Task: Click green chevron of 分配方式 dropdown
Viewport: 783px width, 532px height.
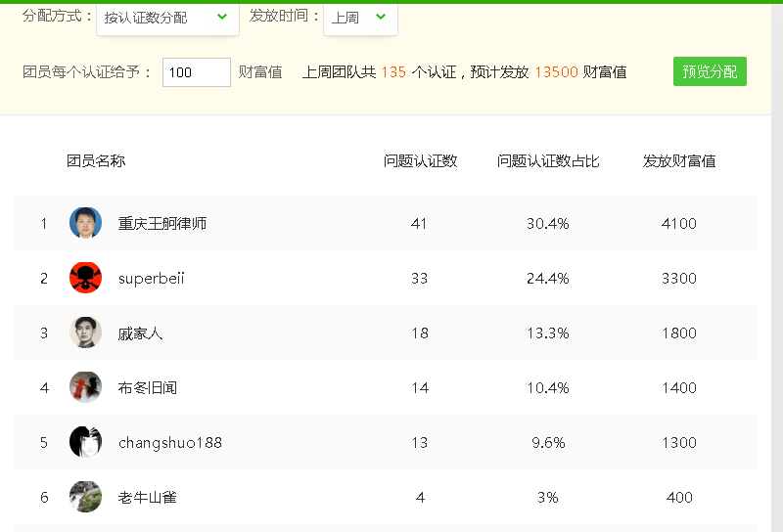Action: 222,17
